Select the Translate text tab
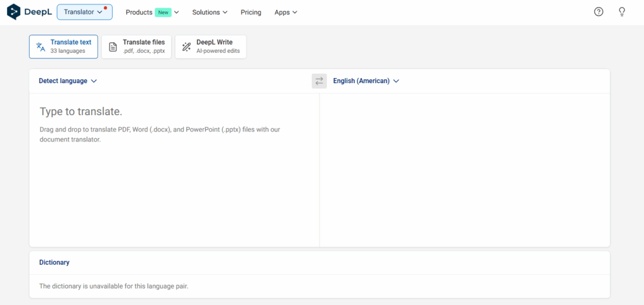The image size is (644, 305). (x=64, y=47)
